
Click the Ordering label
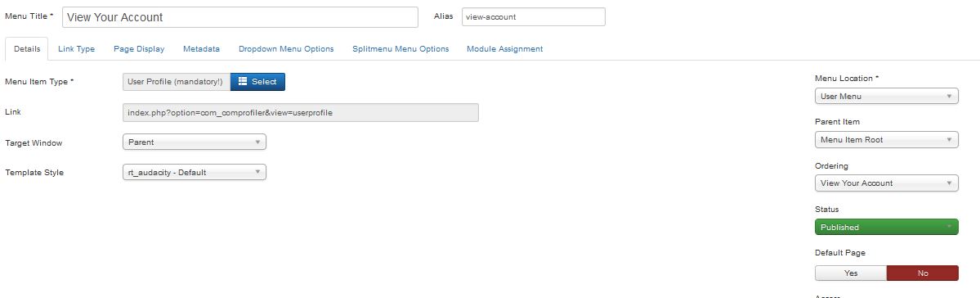832,166
